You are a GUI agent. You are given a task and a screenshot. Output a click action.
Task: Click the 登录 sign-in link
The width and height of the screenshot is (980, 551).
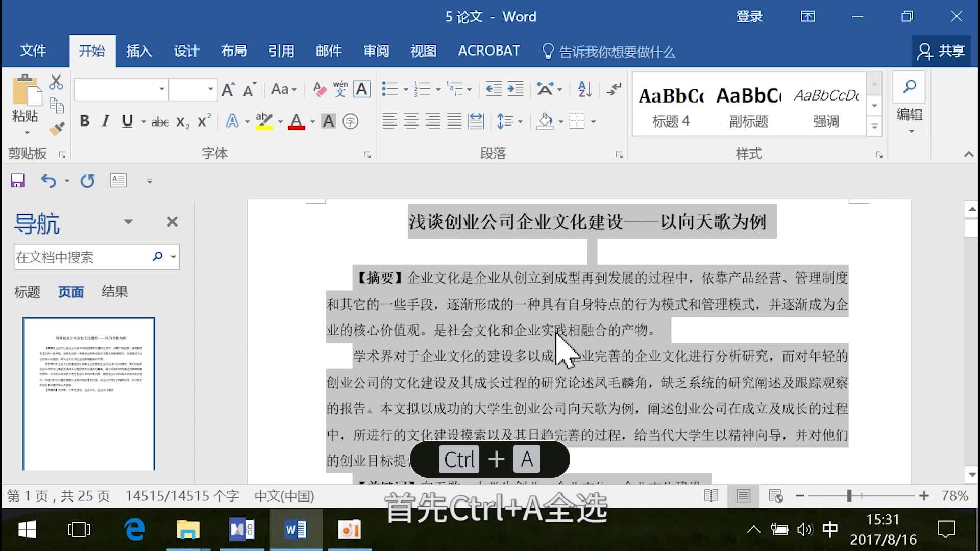pos(749,17)
